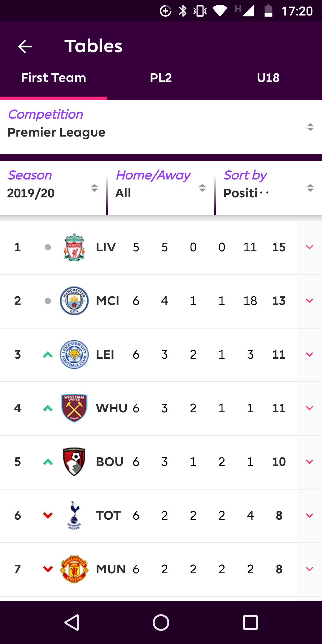The image size is (322, 644).
Task: Open the Competition dropdown
Action: [x=161, y=127]
